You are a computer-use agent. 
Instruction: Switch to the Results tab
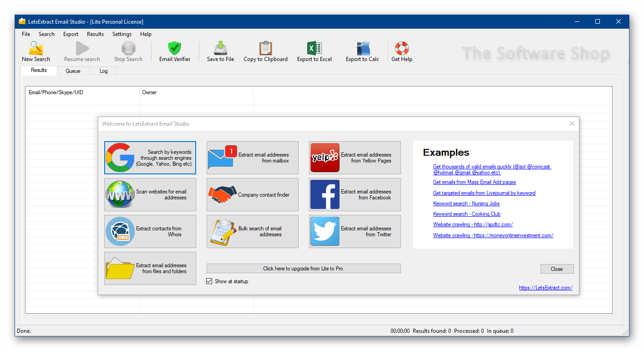[x=39, y=70]
